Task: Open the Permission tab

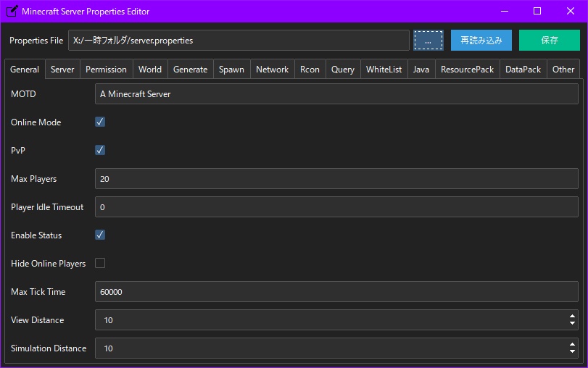Action: (106, 70)
